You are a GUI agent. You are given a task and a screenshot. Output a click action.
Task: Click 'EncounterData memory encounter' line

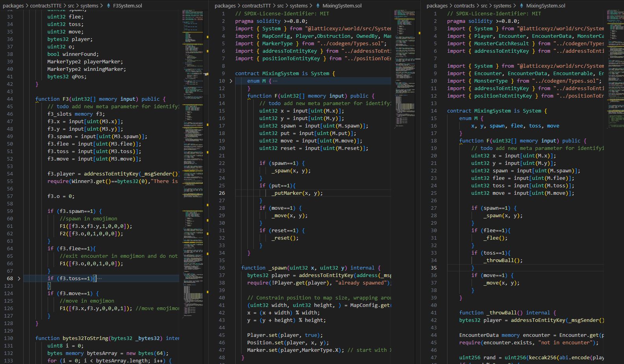(531, 335)
